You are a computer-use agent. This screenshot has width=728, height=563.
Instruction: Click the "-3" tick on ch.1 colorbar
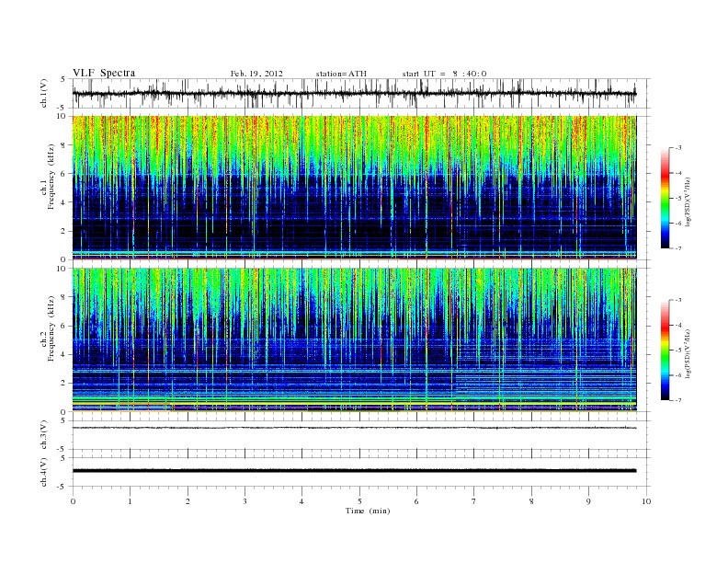[677, 148]
